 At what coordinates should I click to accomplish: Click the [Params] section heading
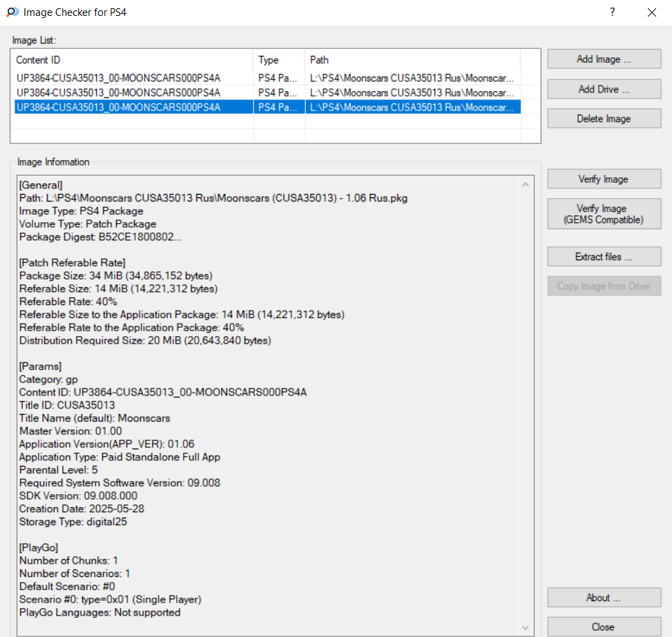click(40, 366)
